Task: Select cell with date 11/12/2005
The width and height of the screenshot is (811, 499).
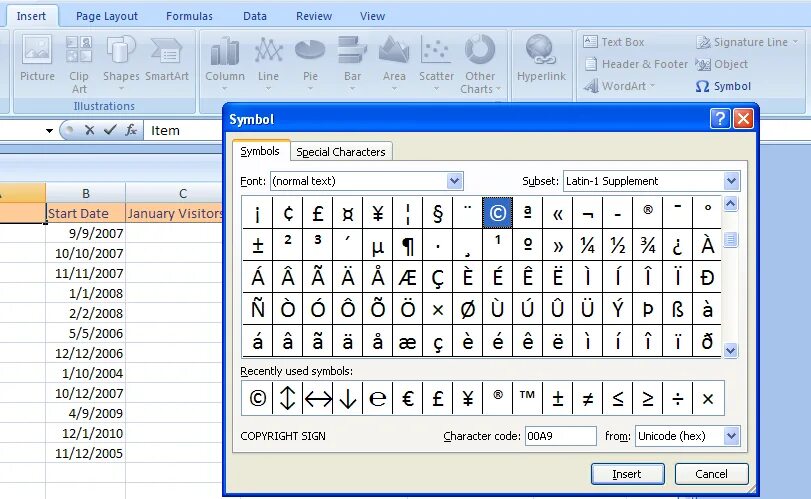Action: (86, 453)
